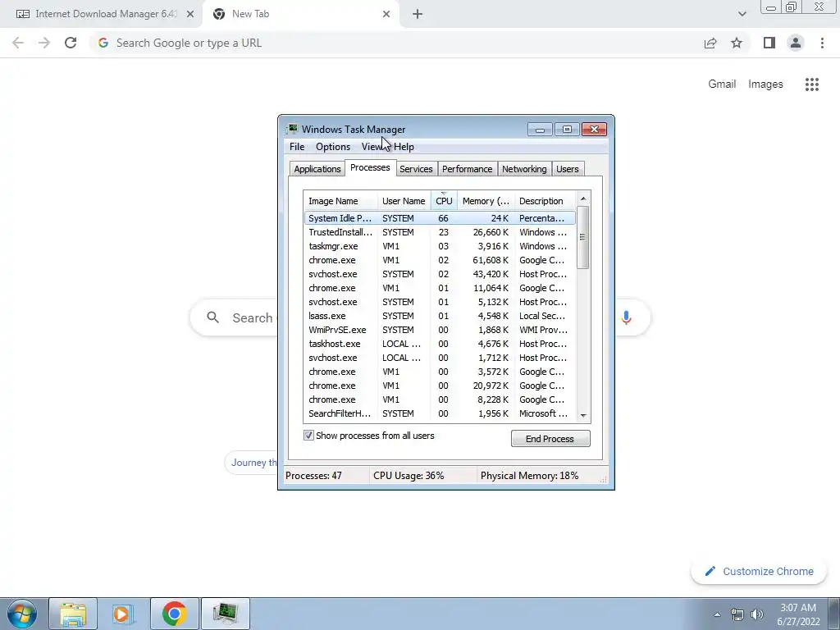Open the network tray icon
This screenshot has width=840, height=630.
click(x=737, y=614)
